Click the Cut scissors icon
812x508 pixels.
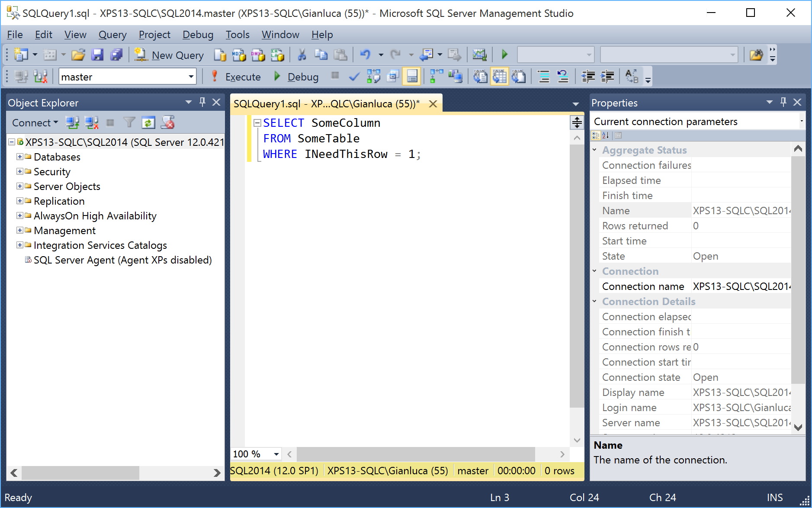(302, 55)
